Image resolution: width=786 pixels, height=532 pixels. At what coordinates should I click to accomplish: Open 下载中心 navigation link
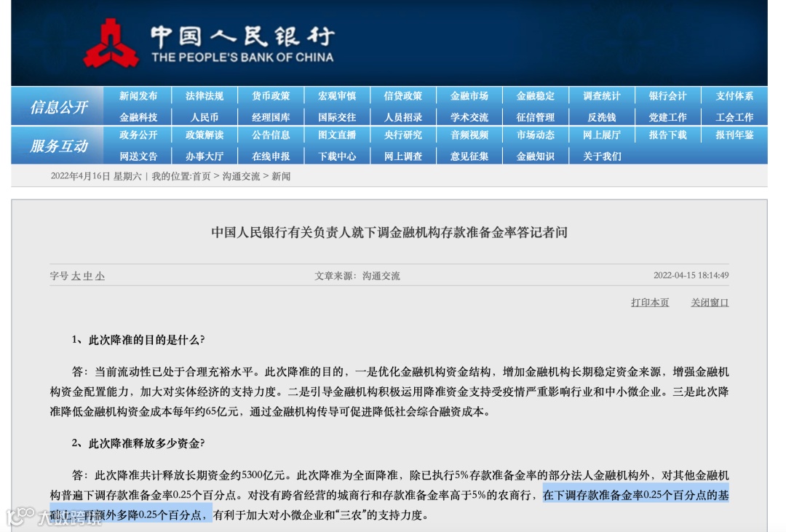tap(337, 156)
